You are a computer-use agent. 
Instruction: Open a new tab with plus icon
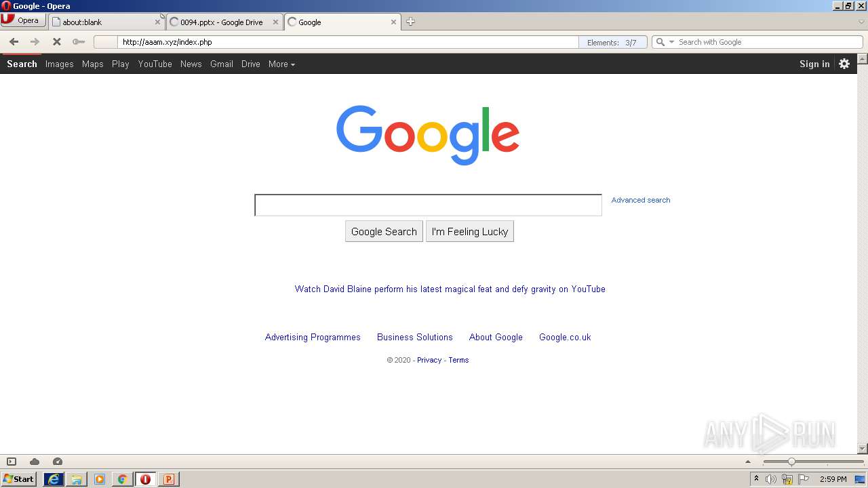point(410,22)
